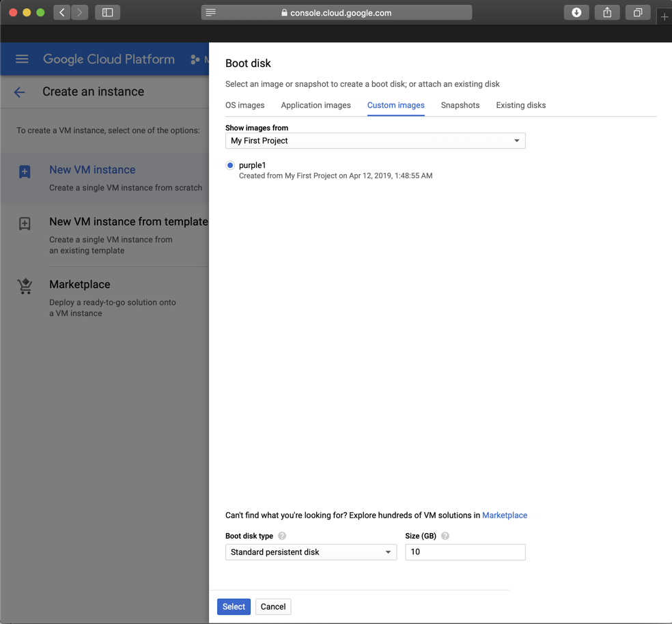Click the New VM instance icon
The image size is (672, 624).
pyautogui.click(x=25, y=172)
